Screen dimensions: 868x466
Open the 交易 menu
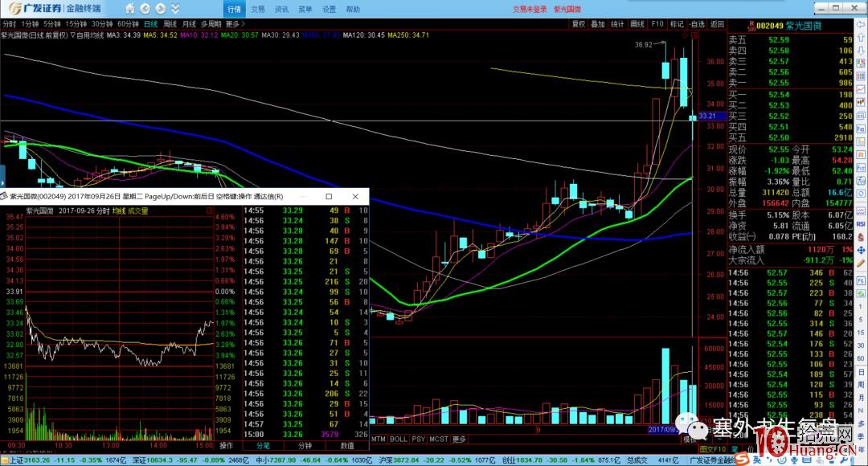click(258, 10)
